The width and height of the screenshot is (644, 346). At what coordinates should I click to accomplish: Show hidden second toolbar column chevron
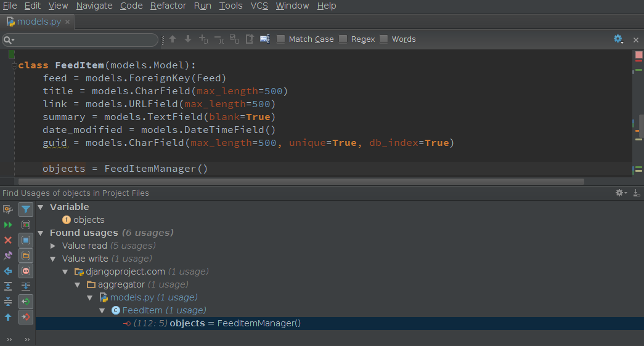27,339
